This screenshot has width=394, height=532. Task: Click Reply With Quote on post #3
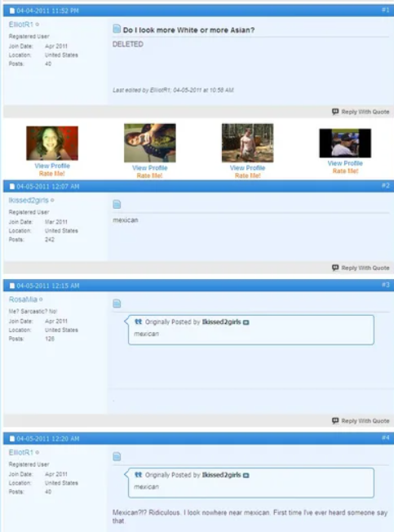[361, 421]
